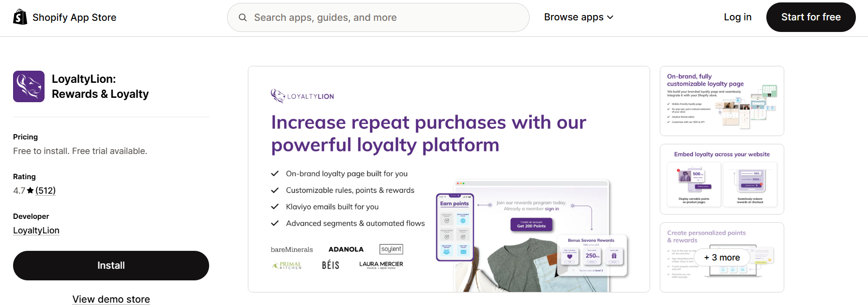Screen dimensions: 868x307
Task: Click the Earn points phone mockup in the hero
Action: (x=454, y=228)
